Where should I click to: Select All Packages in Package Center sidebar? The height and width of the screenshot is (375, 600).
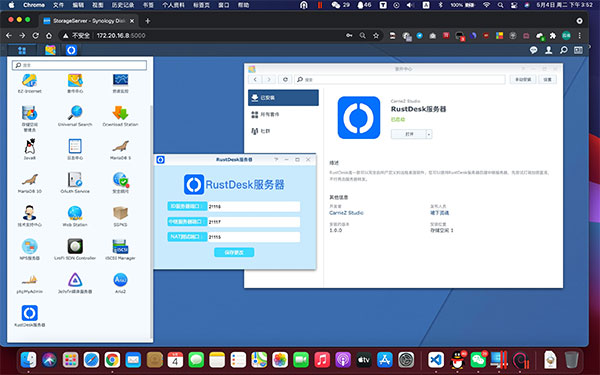point(283,114)
